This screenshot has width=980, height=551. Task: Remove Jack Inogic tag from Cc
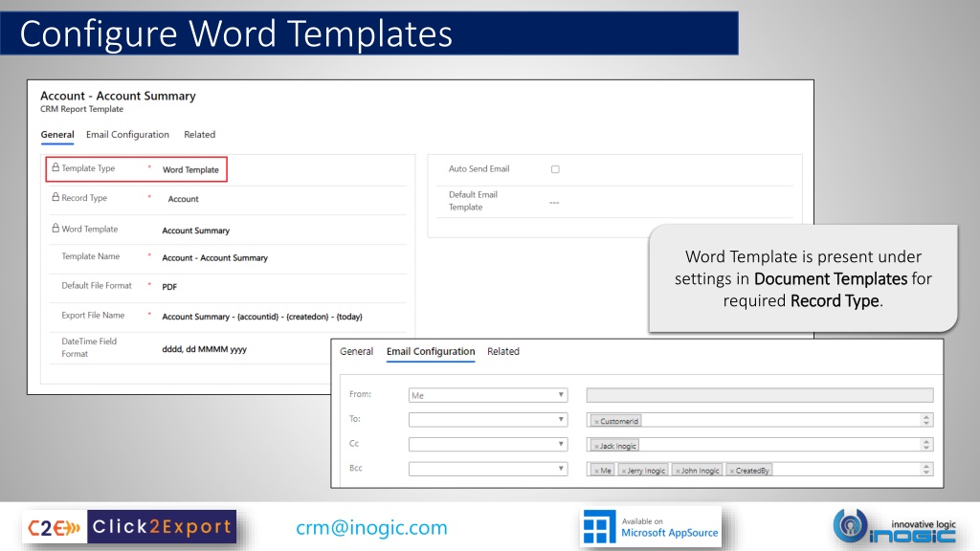pyautogui.click(x=596, y=446)
